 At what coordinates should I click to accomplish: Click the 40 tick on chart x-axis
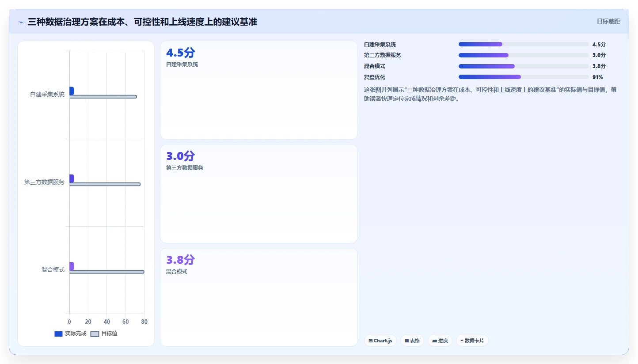coord(107,322)
